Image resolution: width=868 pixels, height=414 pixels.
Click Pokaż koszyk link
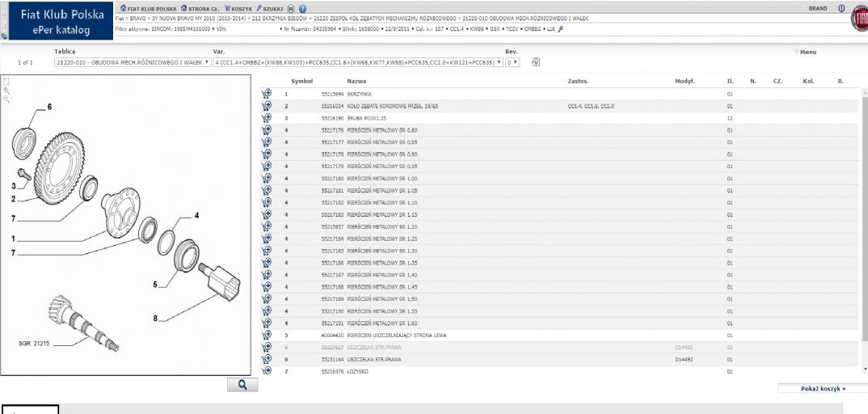click(x=824, y=389)
